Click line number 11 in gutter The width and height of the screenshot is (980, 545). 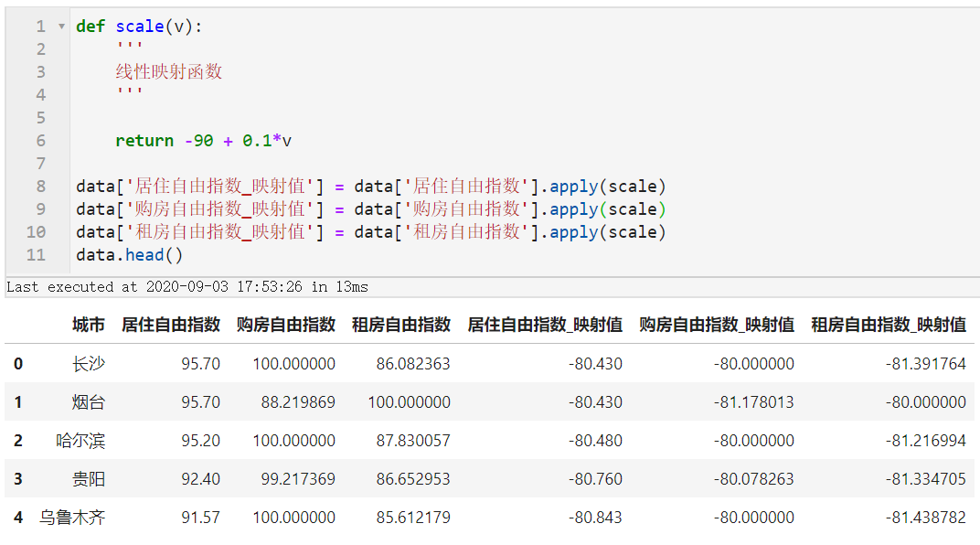[x=36, y=255]
